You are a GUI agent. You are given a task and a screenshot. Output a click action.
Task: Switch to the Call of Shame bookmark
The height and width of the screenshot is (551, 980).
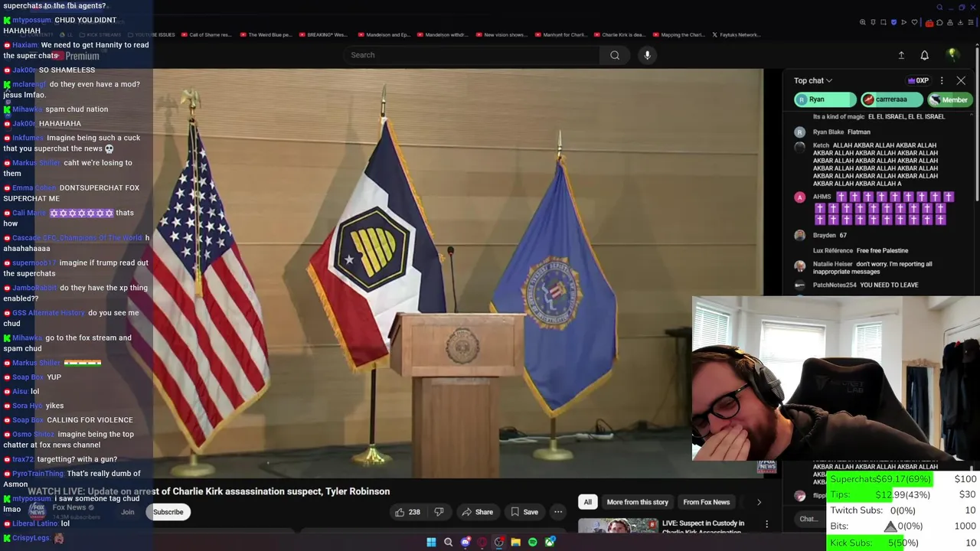point(207,34)
